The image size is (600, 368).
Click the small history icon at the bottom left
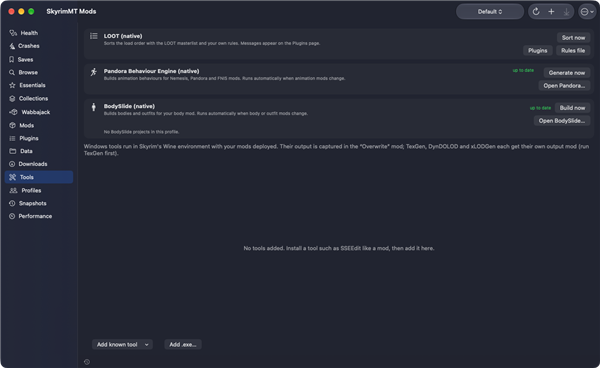click(87, 362)
